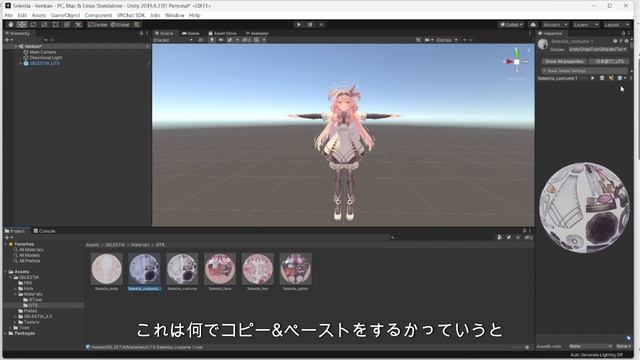Switch to the Scene tab

[x=164, y=33]
